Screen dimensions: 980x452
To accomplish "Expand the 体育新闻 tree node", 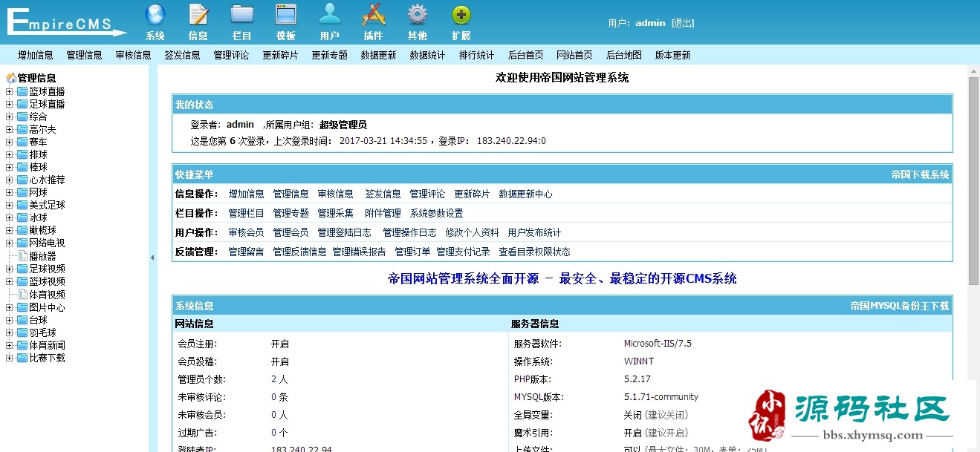I will [9, 345].
